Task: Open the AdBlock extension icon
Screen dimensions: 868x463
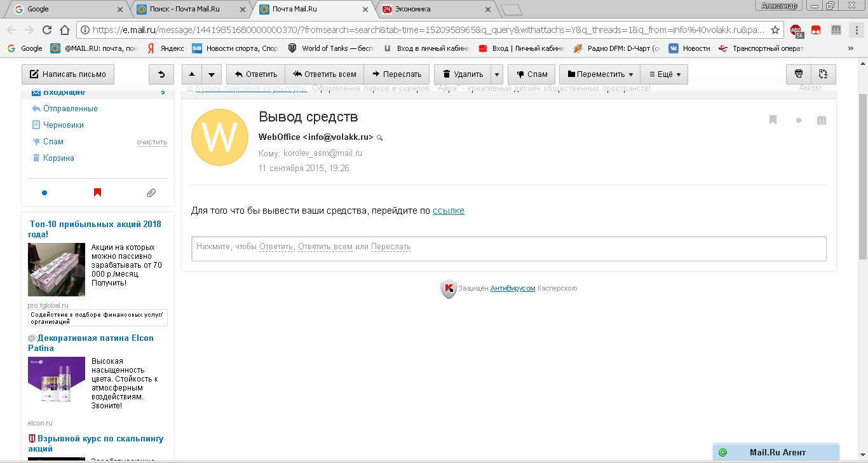Action: click(x=796, y=30)
